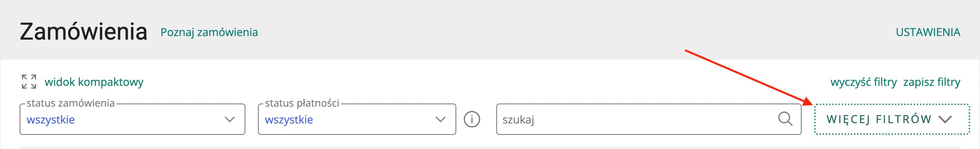Open the Poznaj zamówienia link
The image size is (980, 149).
pyautogui.click(x=209, y=32)
